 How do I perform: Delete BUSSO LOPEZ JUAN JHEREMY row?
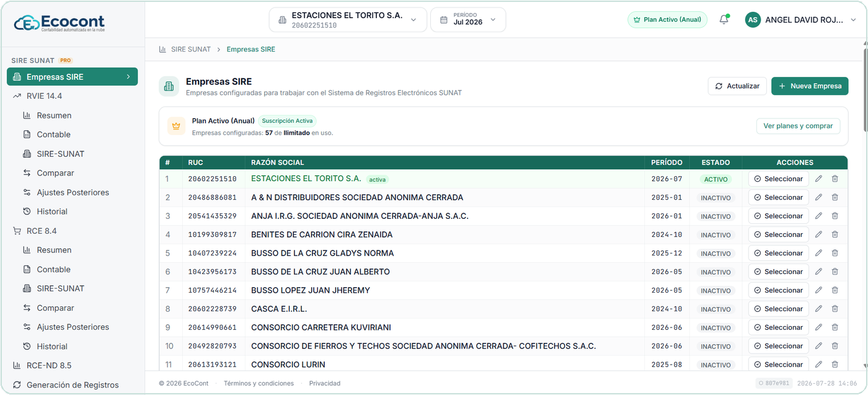click(x=835, y=290)
